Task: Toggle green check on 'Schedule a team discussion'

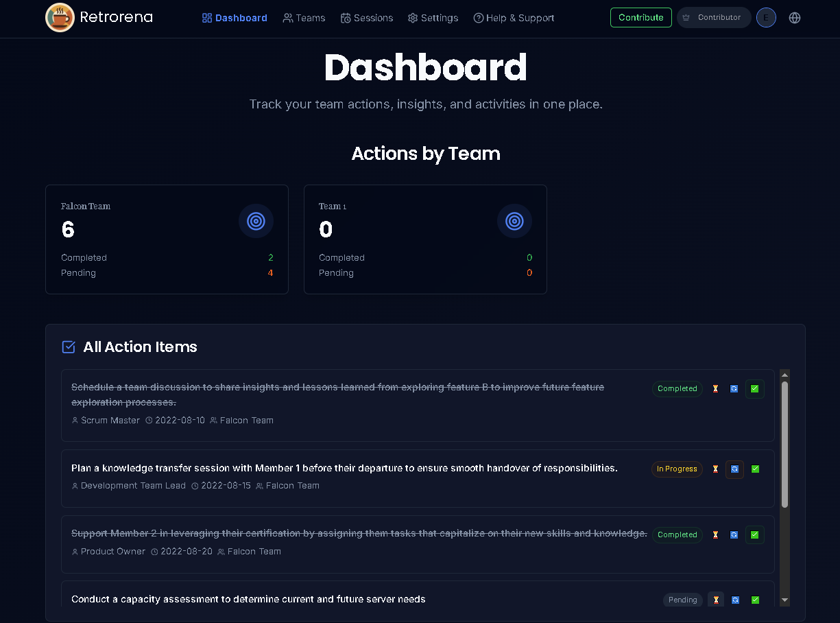Action: click(x=755, y=389)
